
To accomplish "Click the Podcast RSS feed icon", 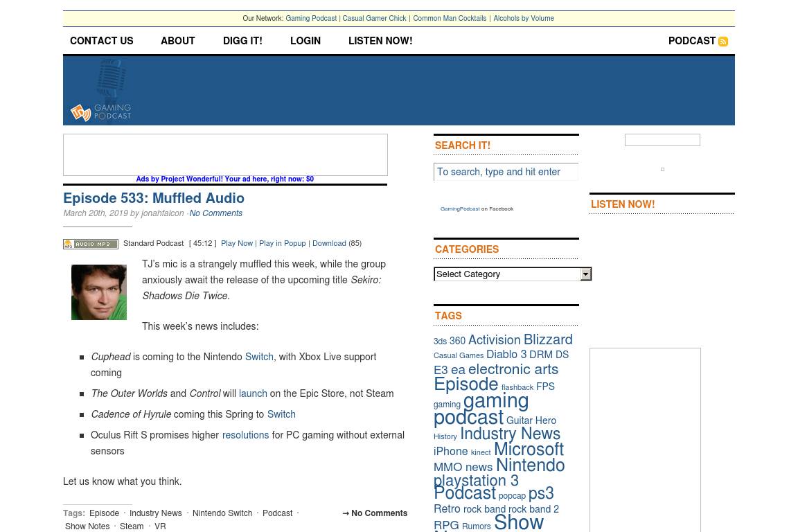I will click(x=723, y=42).
